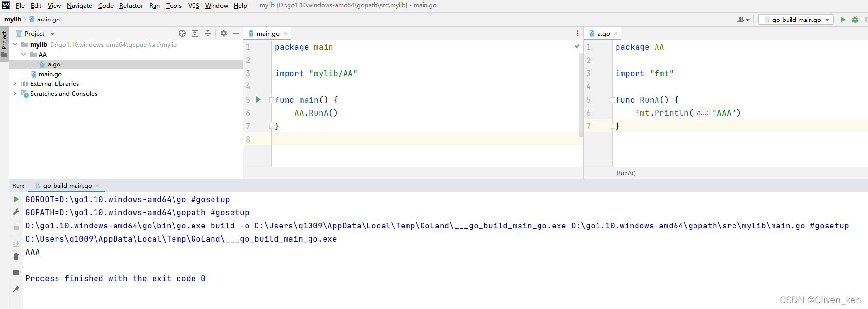Click the AAA output line in console
Image resolution: width=868 pixels, height=309 pixels.
click(33, 252)
